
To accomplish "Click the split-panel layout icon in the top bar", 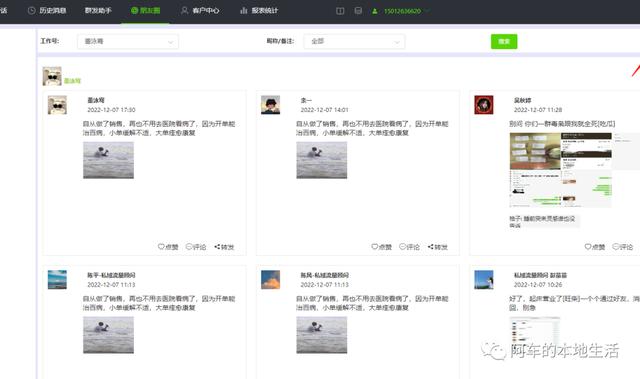I will point(340,11).
